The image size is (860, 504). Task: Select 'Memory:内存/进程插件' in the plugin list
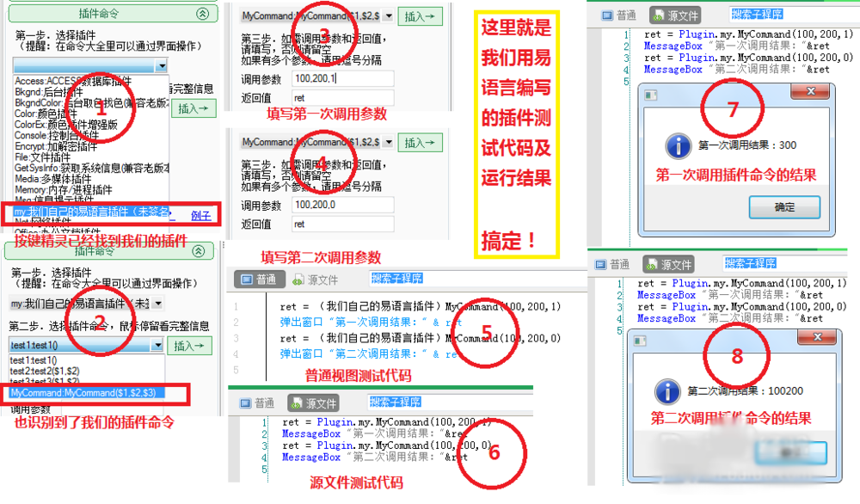click(63, 190)
